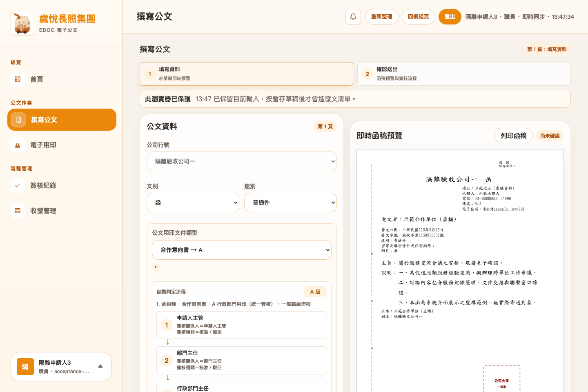Go to 首頁 in the sidebar
This screenshot has width=588, height=392.
pos(62,79)
